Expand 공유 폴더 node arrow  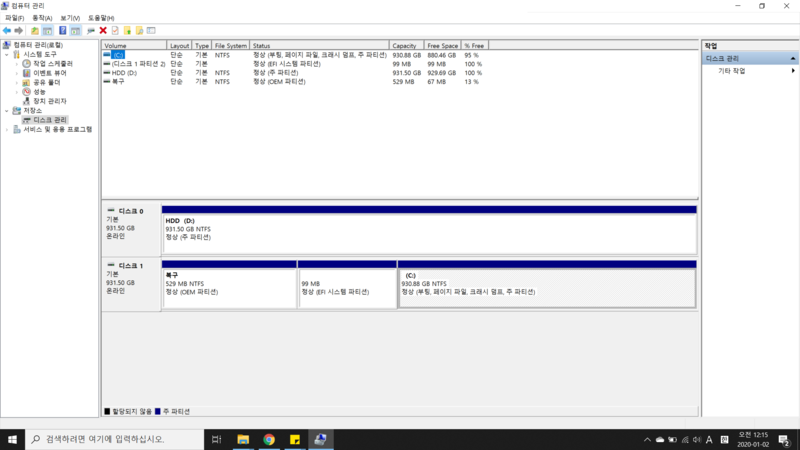point(17,82)
